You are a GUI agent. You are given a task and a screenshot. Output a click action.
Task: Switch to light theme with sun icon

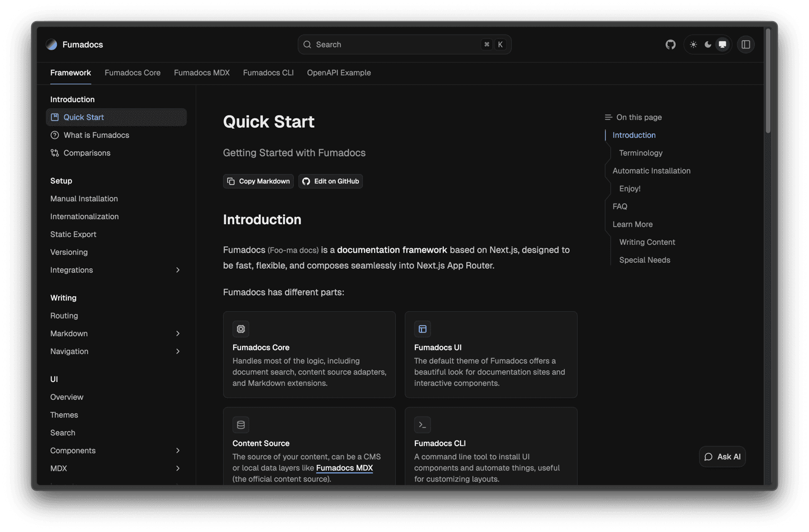(x=693, y=45)
